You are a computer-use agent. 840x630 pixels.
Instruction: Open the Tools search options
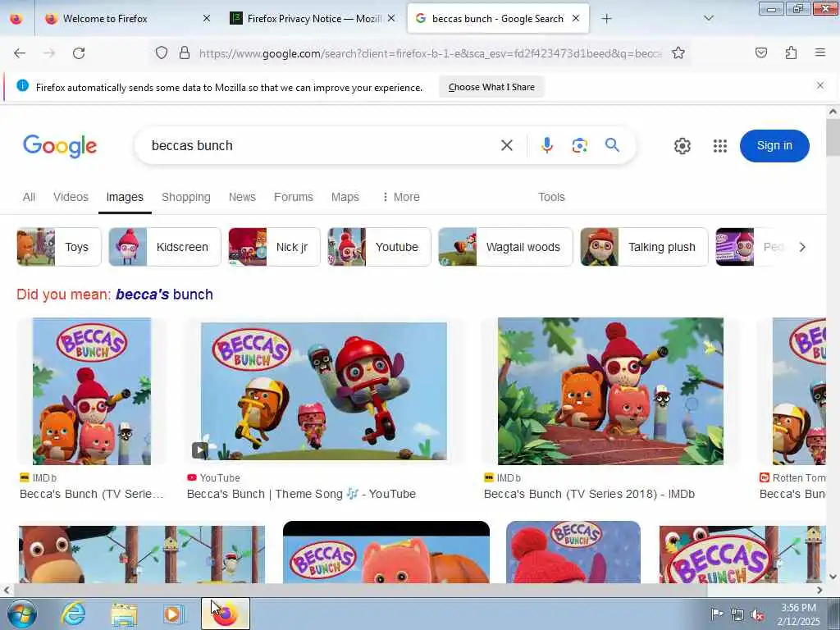click(551, 197)
